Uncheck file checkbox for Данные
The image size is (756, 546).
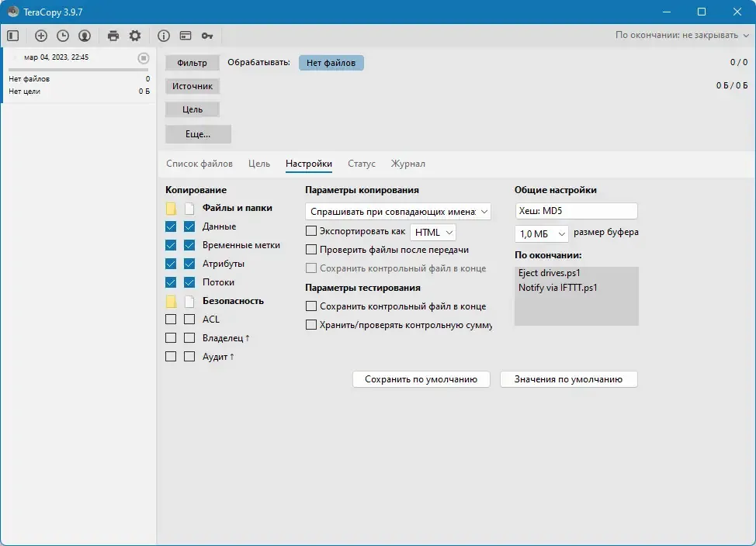point(189,226)
